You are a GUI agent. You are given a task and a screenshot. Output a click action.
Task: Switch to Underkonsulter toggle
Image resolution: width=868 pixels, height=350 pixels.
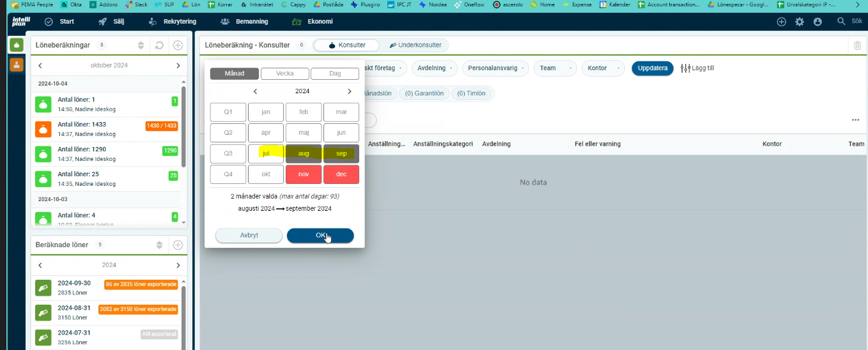point(415,45)
